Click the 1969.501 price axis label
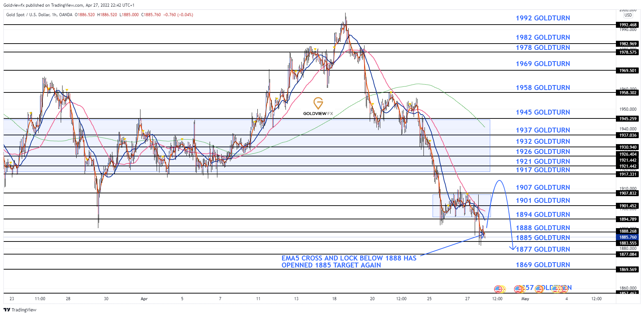 [x=628, y=70]
